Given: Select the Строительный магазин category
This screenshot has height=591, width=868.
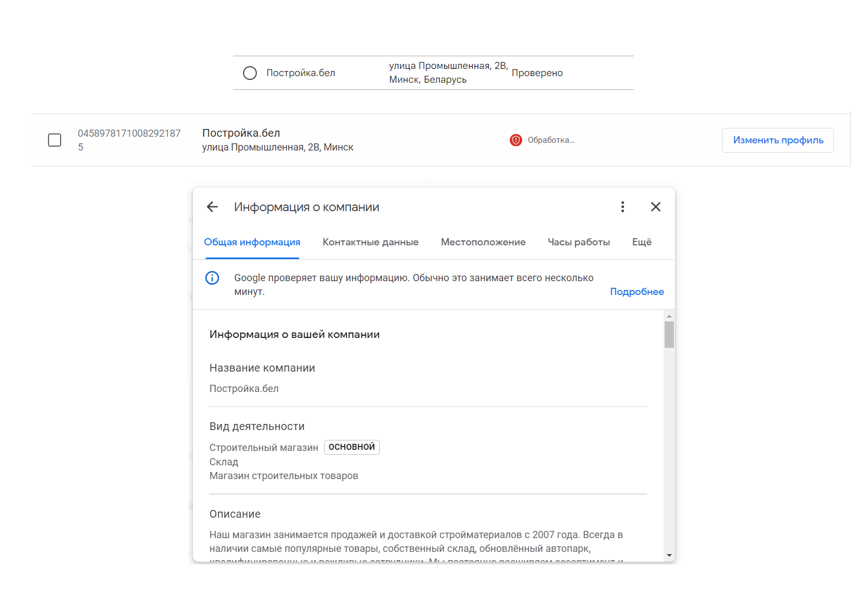Looking at the screenshot, I should 263,448.
